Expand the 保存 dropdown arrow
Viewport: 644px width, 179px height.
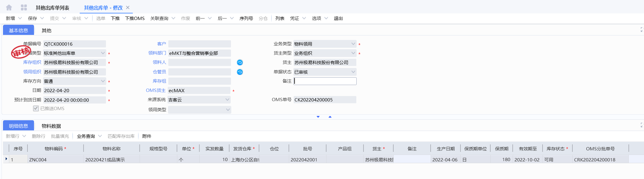point(42,18)
